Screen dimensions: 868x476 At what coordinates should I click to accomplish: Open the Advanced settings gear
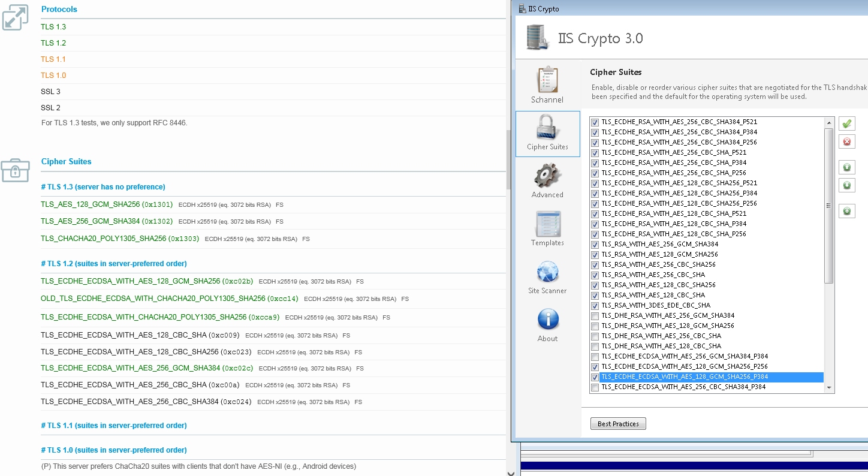tap(547, 180)
